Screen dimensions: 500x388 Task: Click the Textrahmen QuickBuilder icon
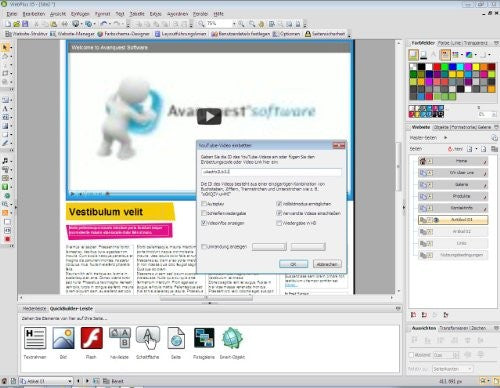click(x=35, y=338)
